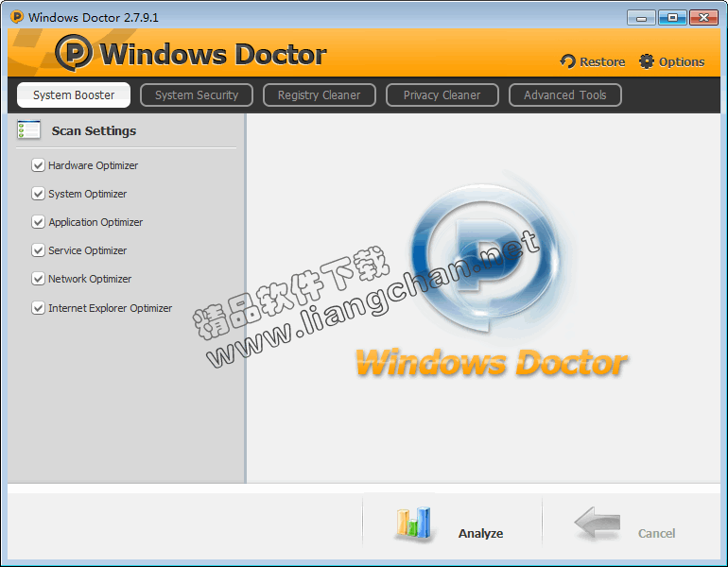Click the Analyze bar chart icon
Image resolution: width=728 pixels, height=567 pixels.
414,524
